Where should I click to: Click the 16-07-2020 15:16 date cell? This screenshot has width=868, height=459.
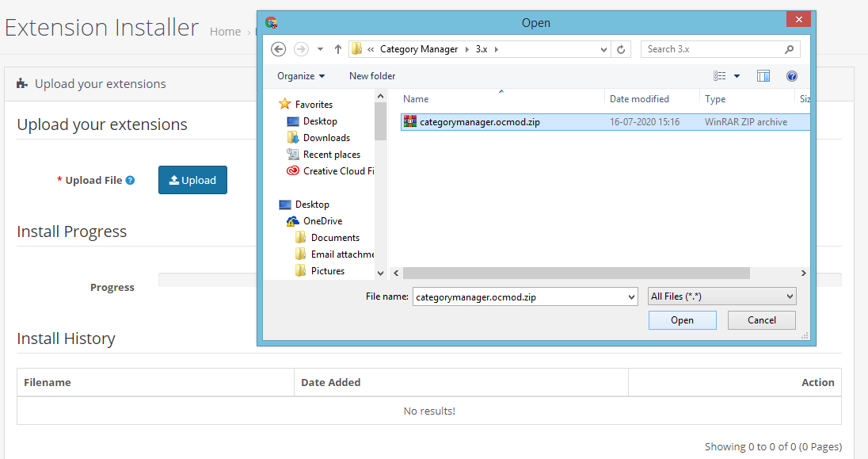[645, 122]
